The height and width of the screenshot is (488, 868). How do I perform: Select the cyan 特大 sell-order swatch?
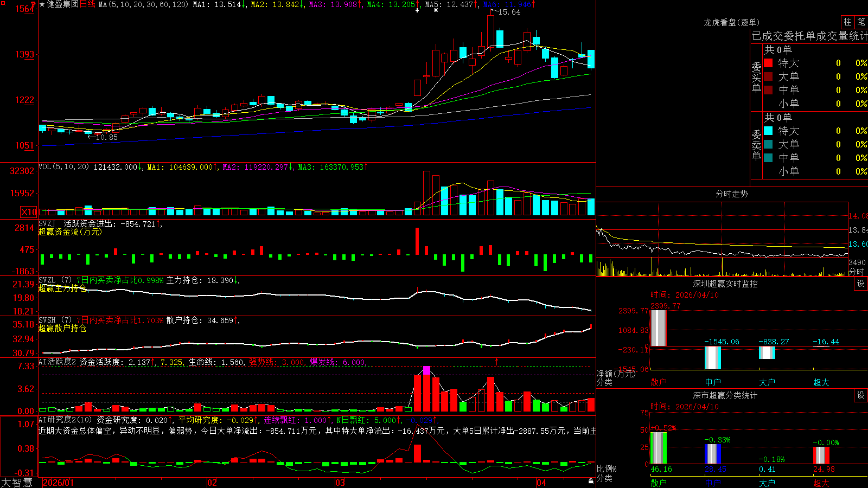tap(768, 131)
